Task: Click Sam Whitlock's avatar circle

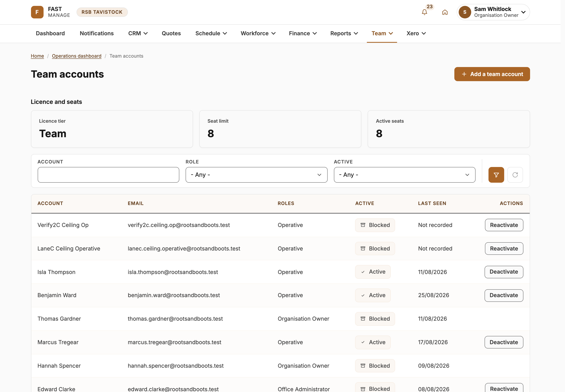Action: click(x=465, y=12)
